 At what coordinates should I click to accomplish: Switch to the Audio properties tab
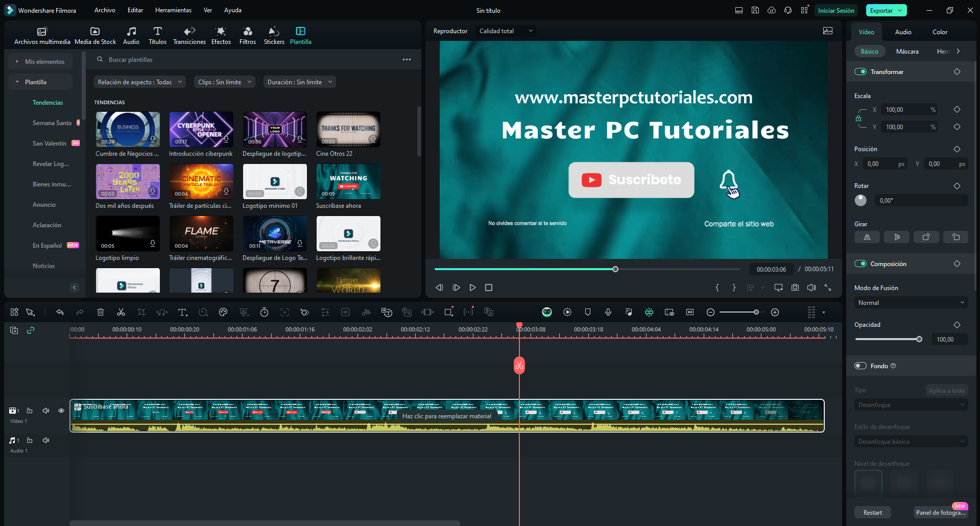903,32
